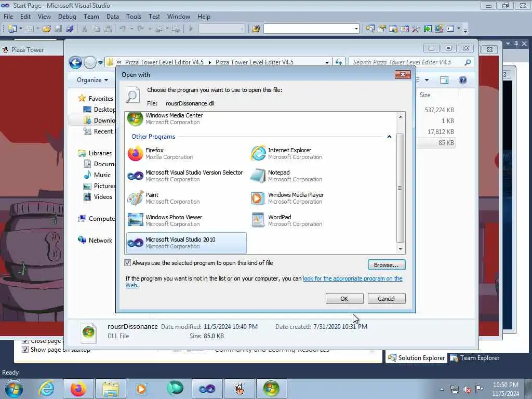Open Music library in navigation pane
This screenshot has height=399, width=532.
click(x=102, y=175)
